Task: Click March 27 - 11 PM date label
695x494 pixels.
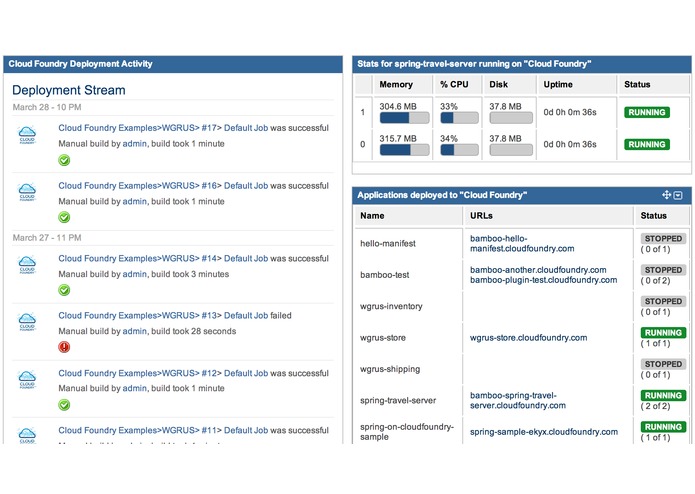Action: point(47,238)
